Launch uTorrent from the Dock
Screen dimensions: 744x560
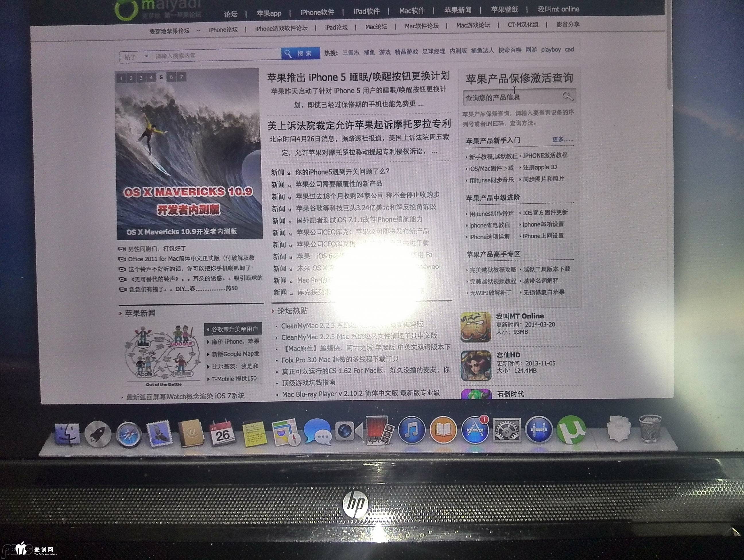(571, 430)
